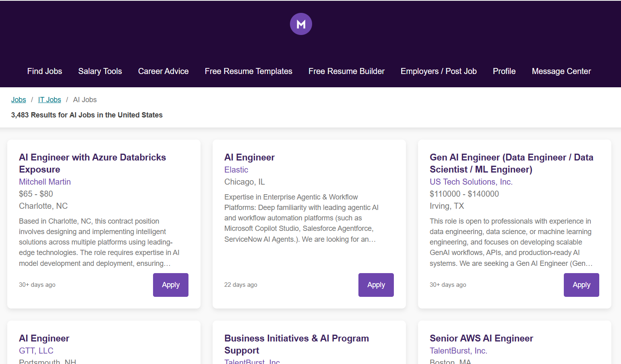Open the Business Initiatives & AI Program Support job
621x364 pixels.
click(x=297, y=344)
